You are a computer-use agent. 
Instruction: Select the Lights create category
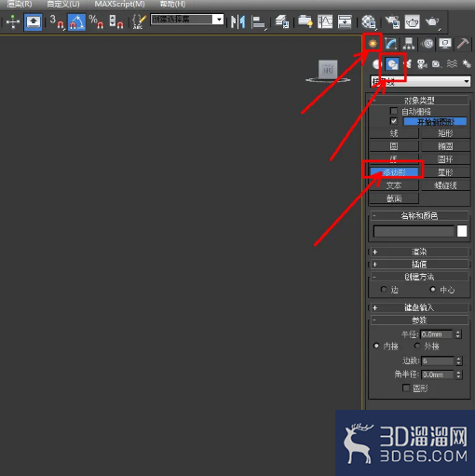(x=408, y=64)
